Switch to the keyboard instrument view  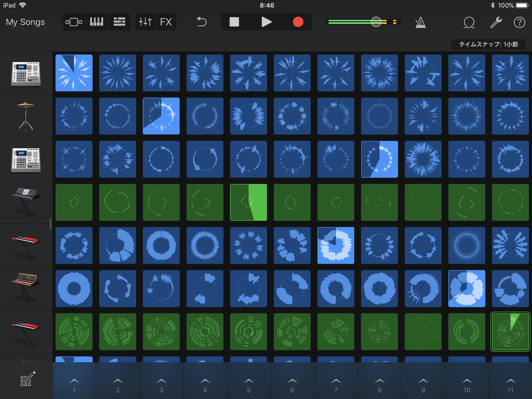click(x=96, y=22)
